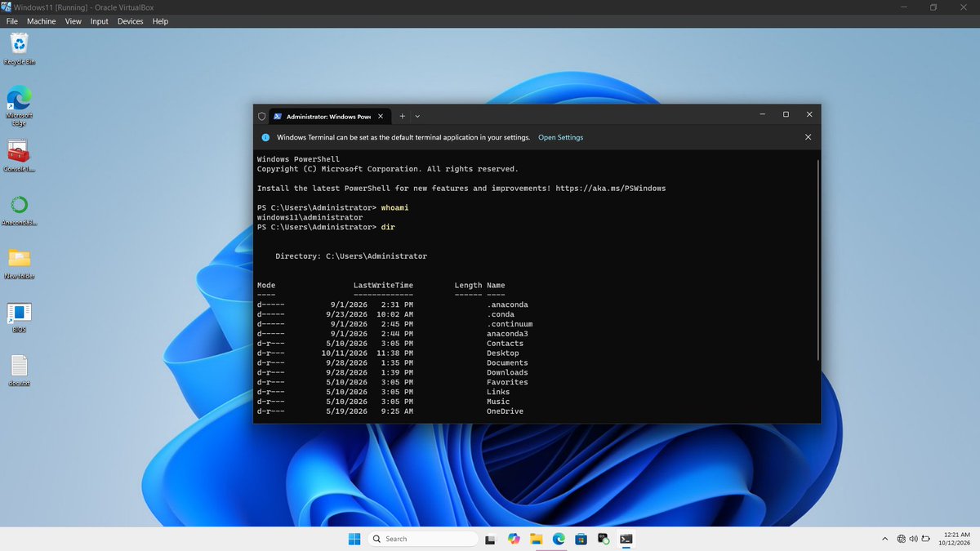This screenshot has height=551, width=980.
Task: Click the '.anaconda' directory name
Action: (x=507, y=304)
